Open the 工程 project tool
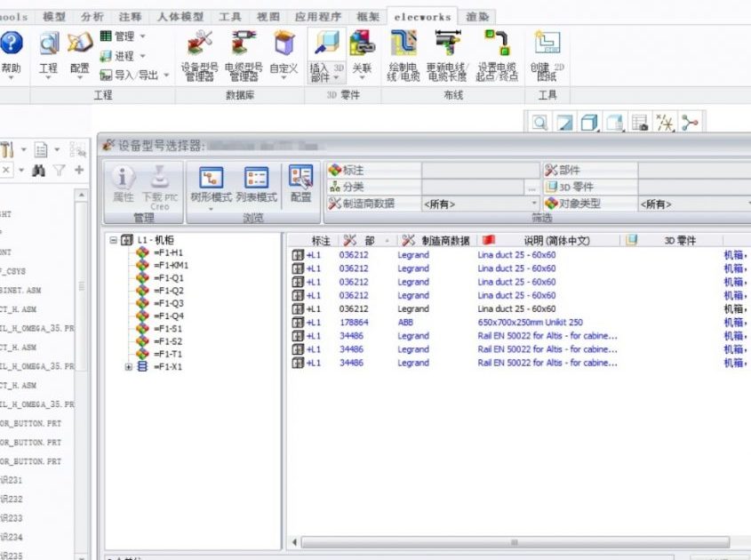The width and height of the screenshot is (751, 560). click(48, 53)
